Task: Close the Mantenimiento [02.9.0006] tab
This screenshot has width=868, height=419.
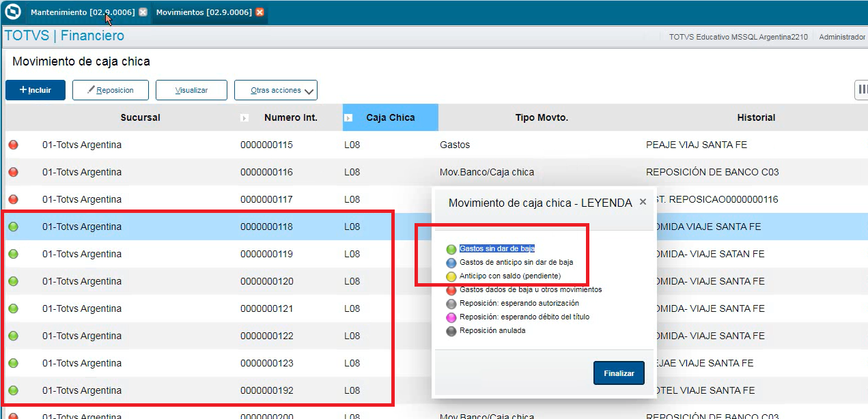Action: [143, 12]
